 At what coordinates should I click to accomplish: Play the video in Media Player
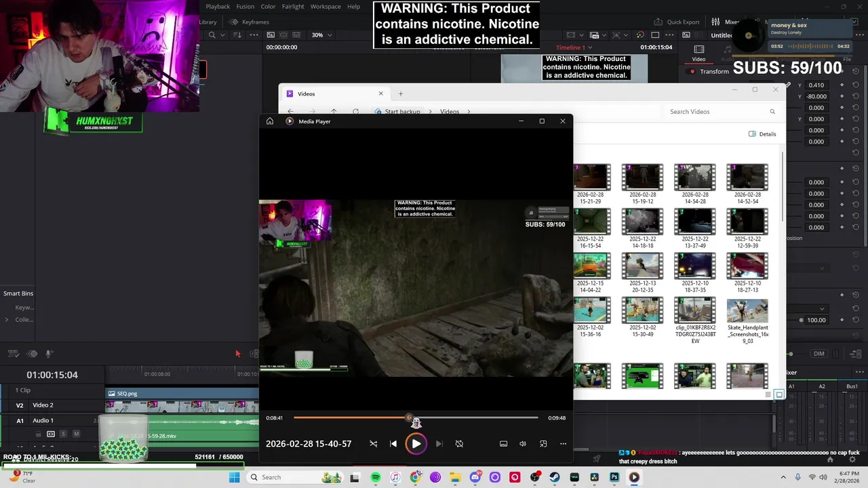tap(416, 444)
